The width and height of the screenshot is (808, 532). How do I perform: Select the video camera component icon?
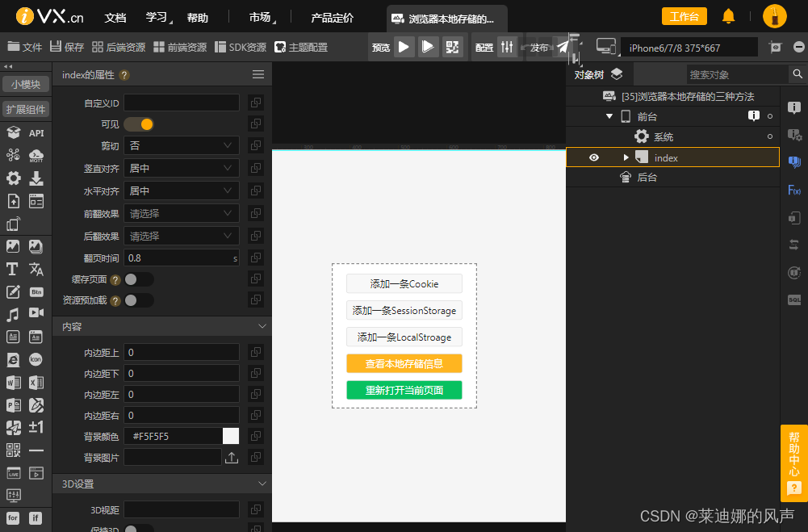click(x=36, y=313)
